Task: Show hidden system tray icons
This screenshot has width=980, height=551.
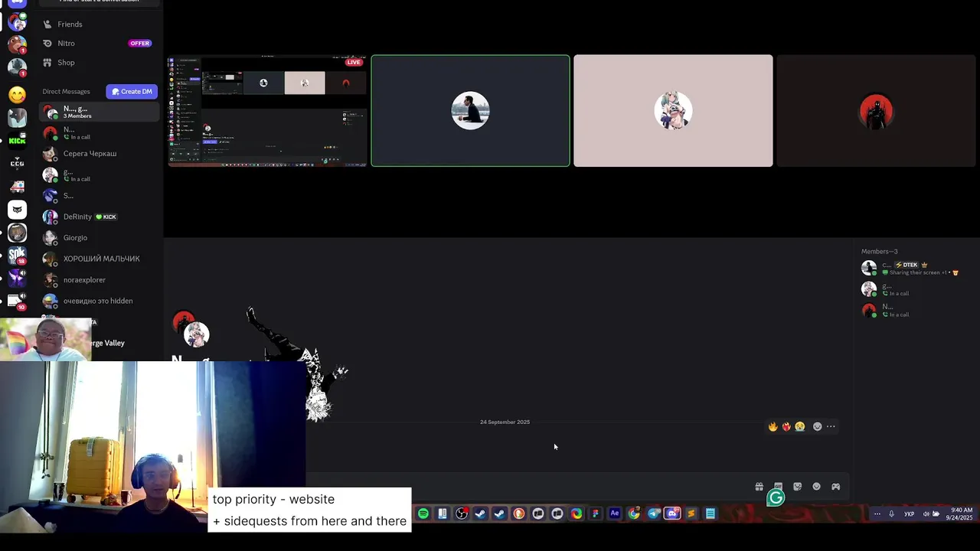Action: tap(877, 514)
